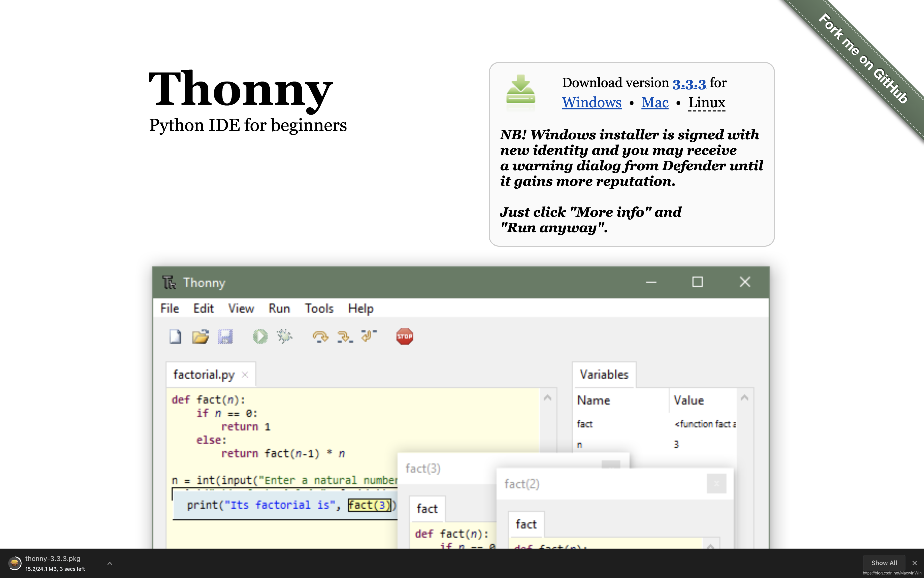Click the Value column header
The width and height of the screenshot is (924, 578).
[x=688, y=400]
